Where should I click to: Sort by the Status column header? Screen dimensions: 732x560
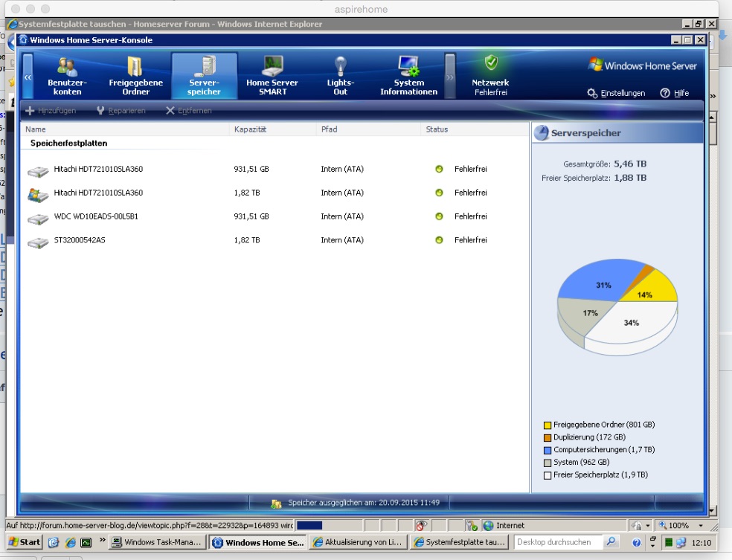click(474, 129)
